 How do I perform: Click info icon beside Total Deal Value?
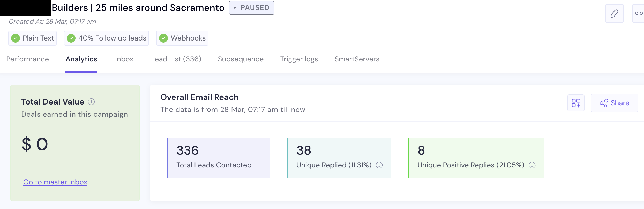[91, 102]
